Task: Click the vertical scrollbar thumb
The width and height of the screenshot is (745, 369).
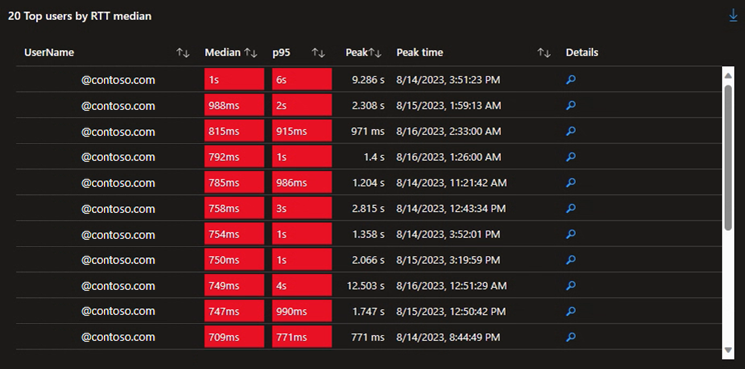Action: [728, 158]
